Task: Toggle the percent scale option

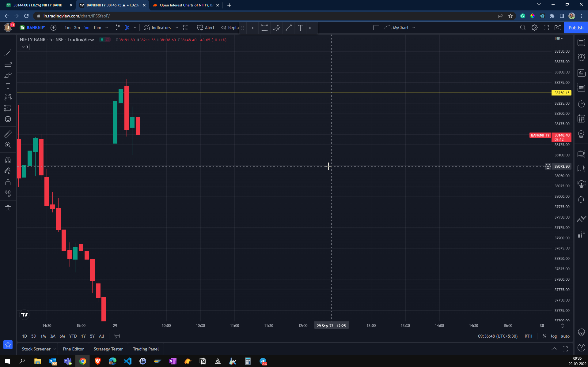Action: 544,336
